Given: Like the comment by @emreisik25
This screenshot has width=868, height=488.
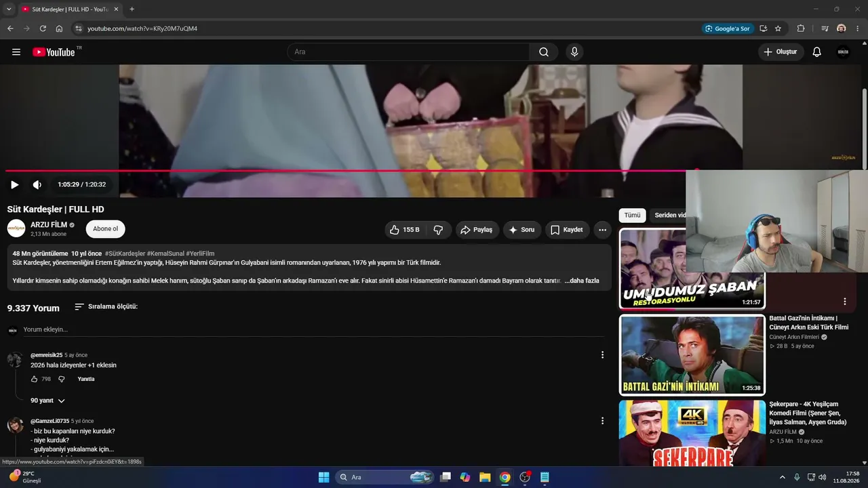Looking at the screenshot, I should tap(35, 379).
